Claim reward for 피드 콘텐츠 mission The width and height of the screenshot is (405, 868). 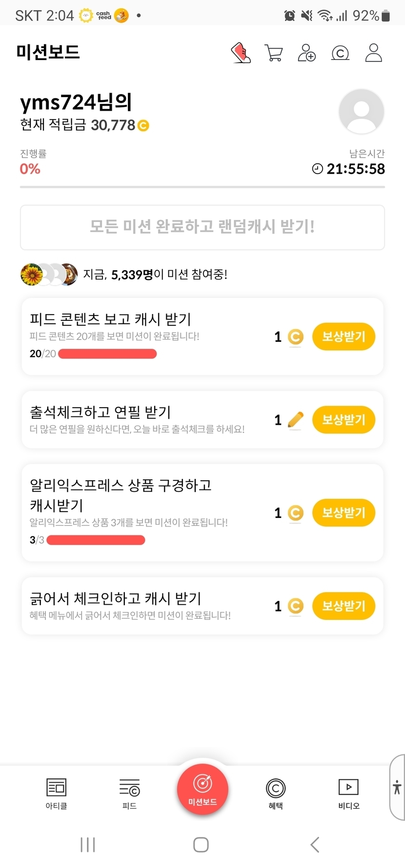(344, 336)
